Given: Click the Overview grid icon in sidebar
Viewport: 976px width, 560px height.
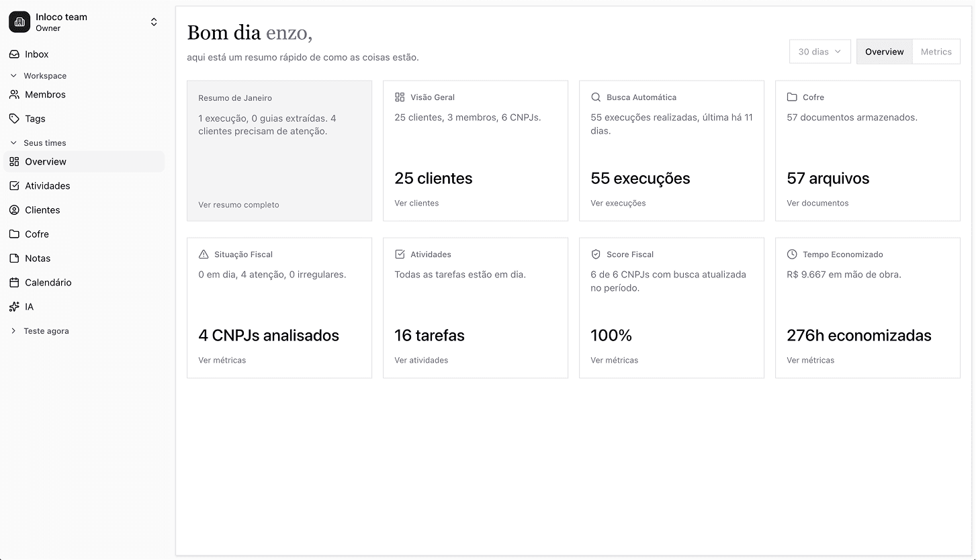Looking at the screenshot, I should [x=14, y=161].
